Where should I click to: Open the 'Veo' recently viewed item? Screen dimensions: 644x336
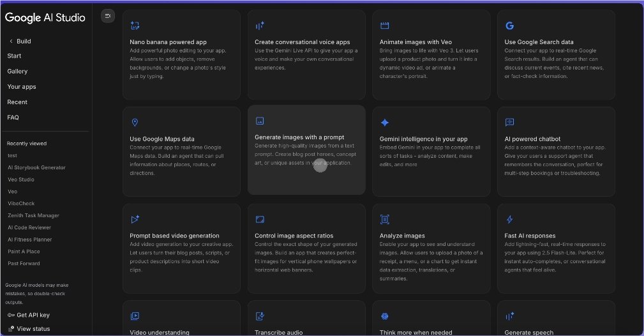pos(12,191)
